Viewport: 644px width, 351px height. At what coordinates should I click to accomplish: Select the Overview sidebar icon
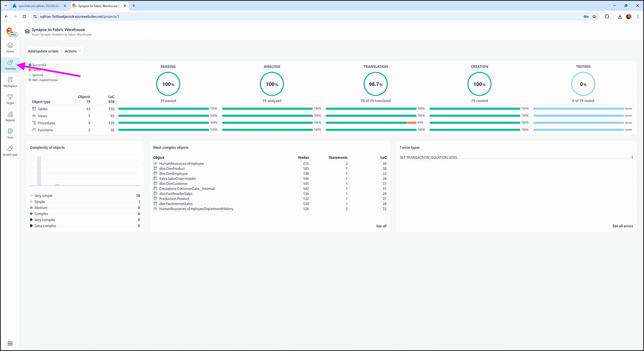(x=10, y=65)
